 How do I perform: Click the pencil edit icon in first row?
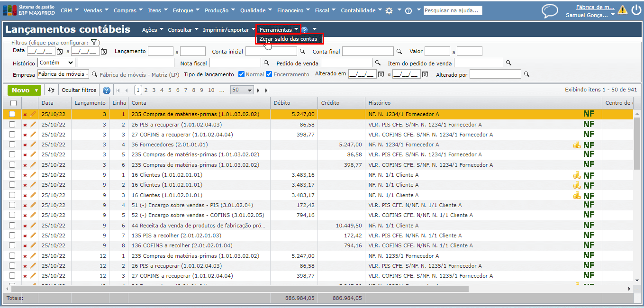(33, 114)
